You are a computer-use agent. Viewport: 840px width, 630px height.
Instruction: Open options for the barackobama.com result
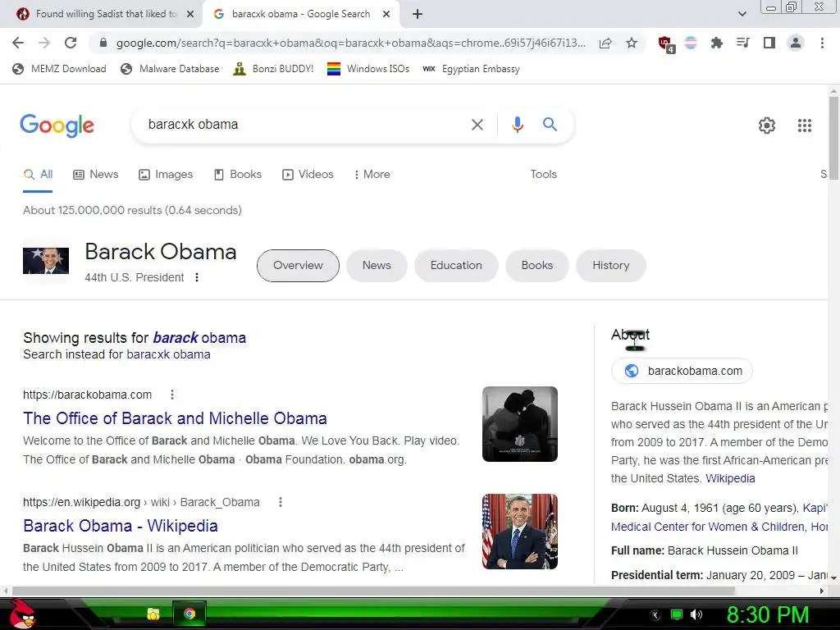[172, 395]
